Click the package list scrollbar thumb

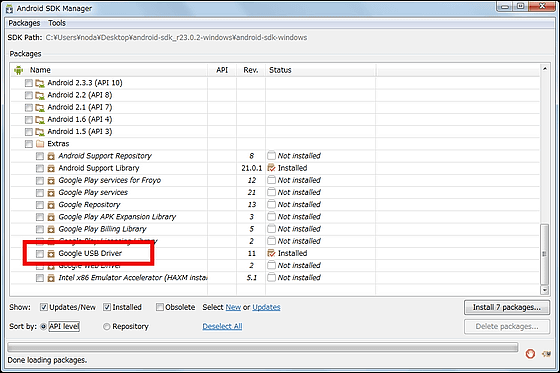click(x=544, y=254)
